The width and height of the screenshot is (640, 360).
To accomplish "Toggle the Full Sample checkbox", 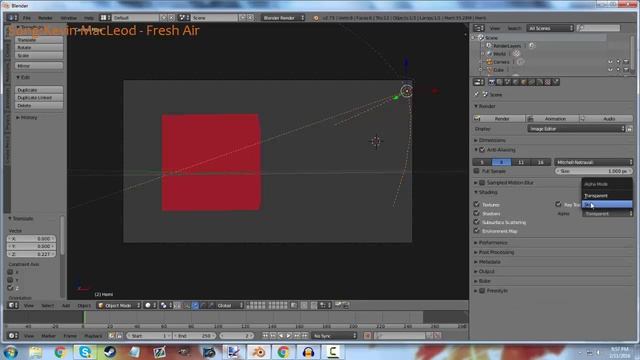I will click(476, 171).
